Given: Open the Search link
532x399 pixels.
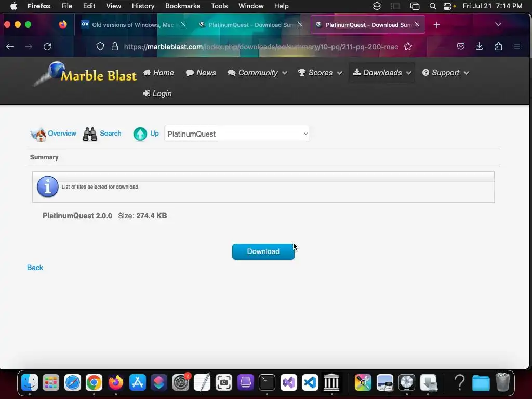Looking at the screenshot, I should (111, 134).
